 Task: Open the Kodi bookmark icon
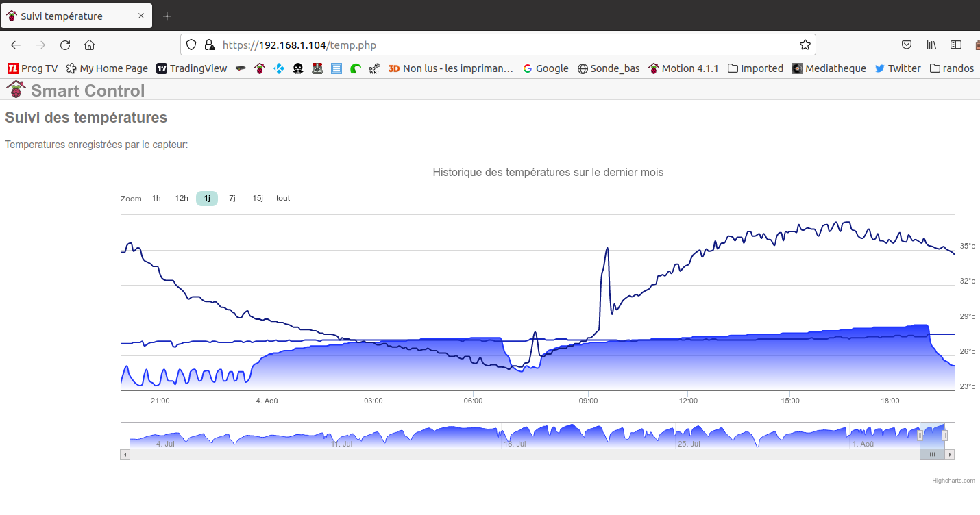(280, 68)
